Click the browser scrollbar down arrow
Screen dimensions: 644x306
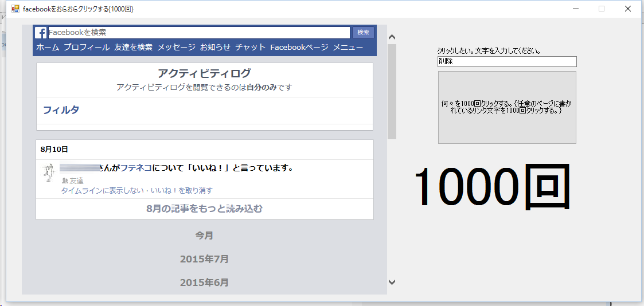392,282
